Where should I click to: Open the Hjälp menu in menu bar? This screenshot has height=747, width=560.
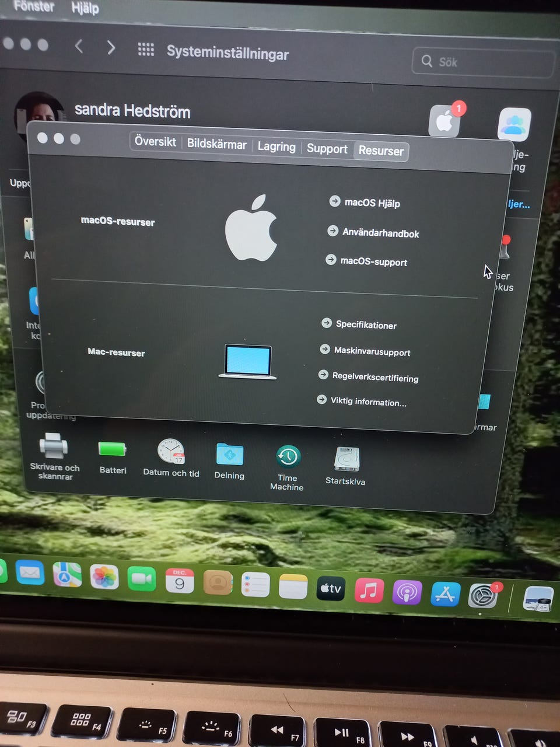[x=85, y=8]
